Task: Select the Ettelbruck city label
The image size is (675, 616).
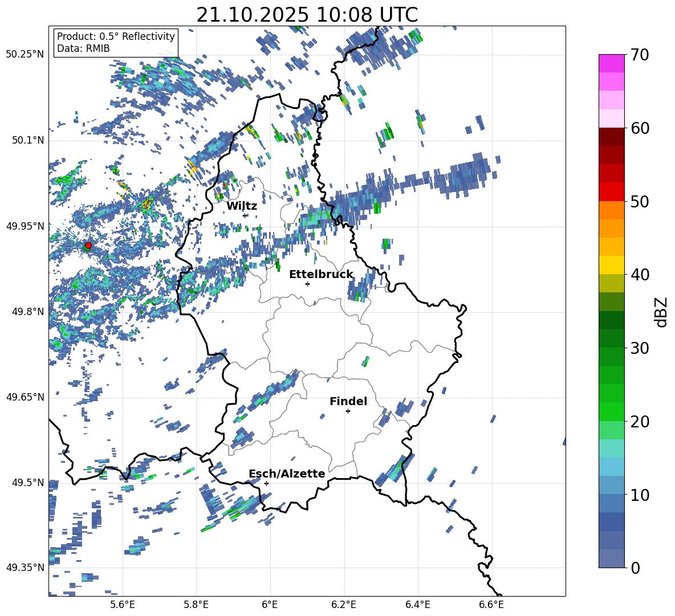Action: pos(321,275)
